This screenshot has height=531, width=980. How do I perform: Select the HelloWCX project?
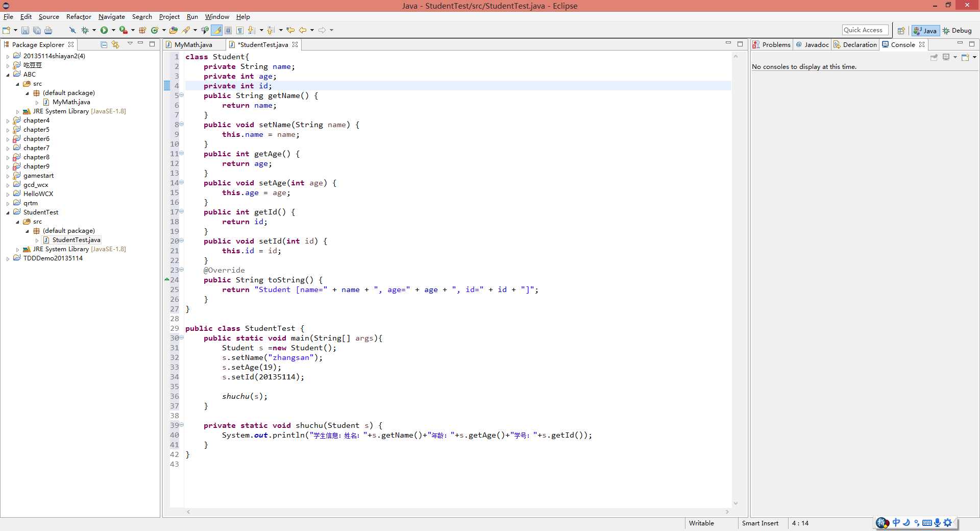pyautogui.click(x=38, y=194)
